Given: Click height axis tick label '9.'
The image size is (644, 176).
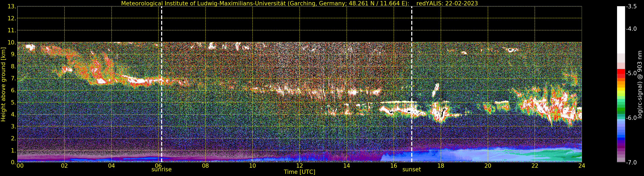Looking at the screenshot, I should click(x=13, y=54).
